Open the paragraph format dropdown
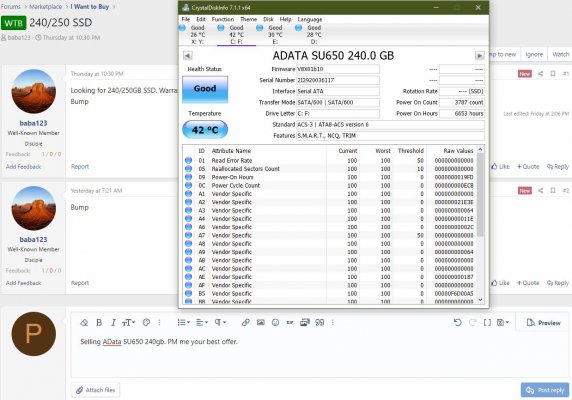Viewport: 572px width, 400px height. [220, 322]
